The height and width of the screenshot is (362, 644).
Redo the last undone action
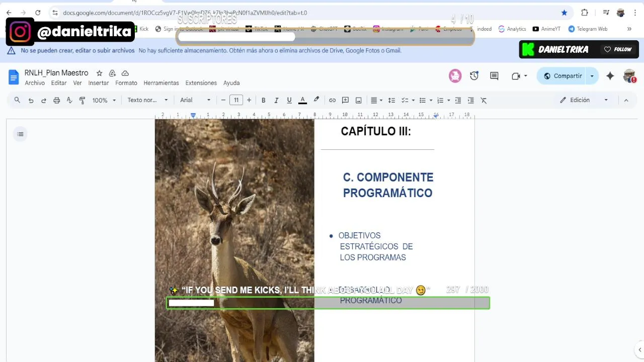click(x=44, y=100)
